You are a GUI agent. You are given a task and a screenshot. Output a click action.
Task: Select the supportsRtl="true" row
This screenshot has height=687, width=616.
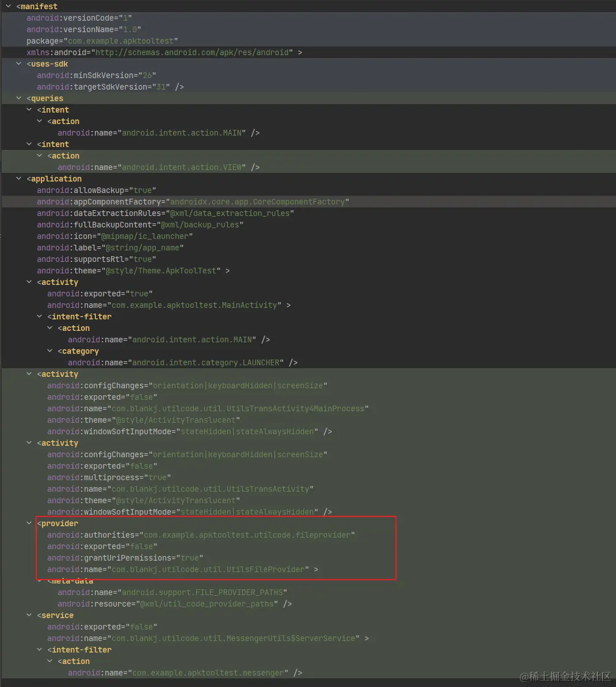point(308,260)
